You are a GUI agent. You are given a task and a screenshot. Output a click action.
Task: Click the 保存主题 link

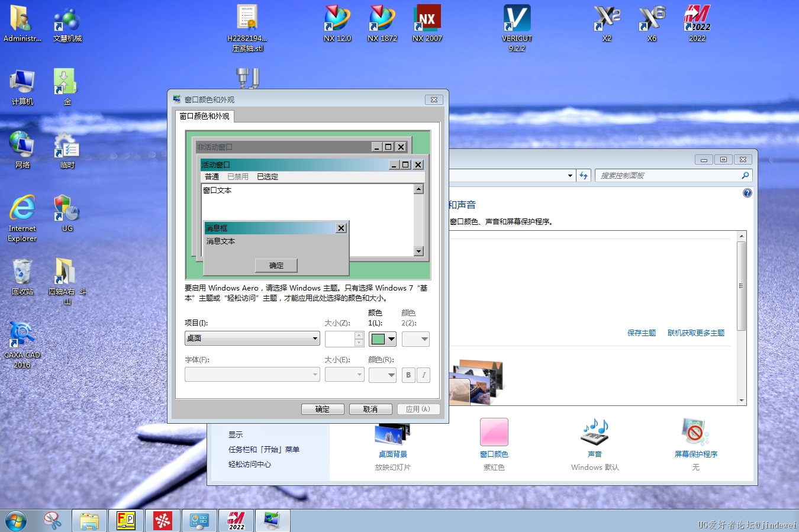pos(642,333)
